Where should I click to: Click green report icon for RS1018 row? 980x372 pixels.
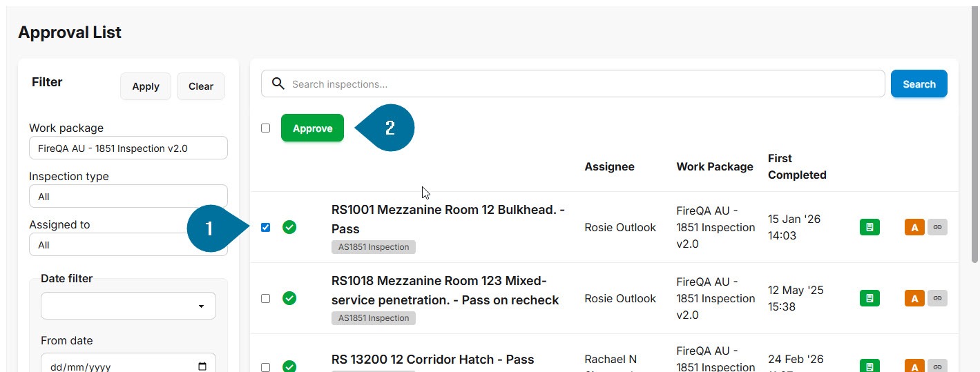(869, 298)
